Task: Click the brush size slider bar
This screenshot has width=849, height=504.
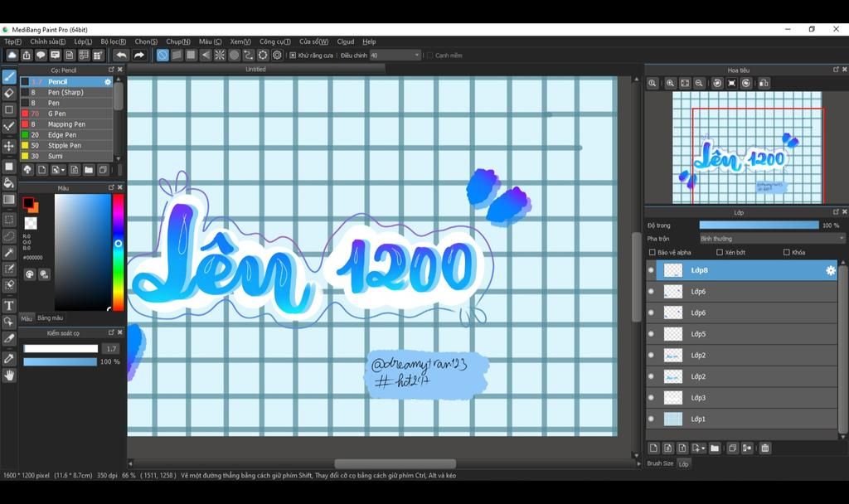Action: coord(61,349)
